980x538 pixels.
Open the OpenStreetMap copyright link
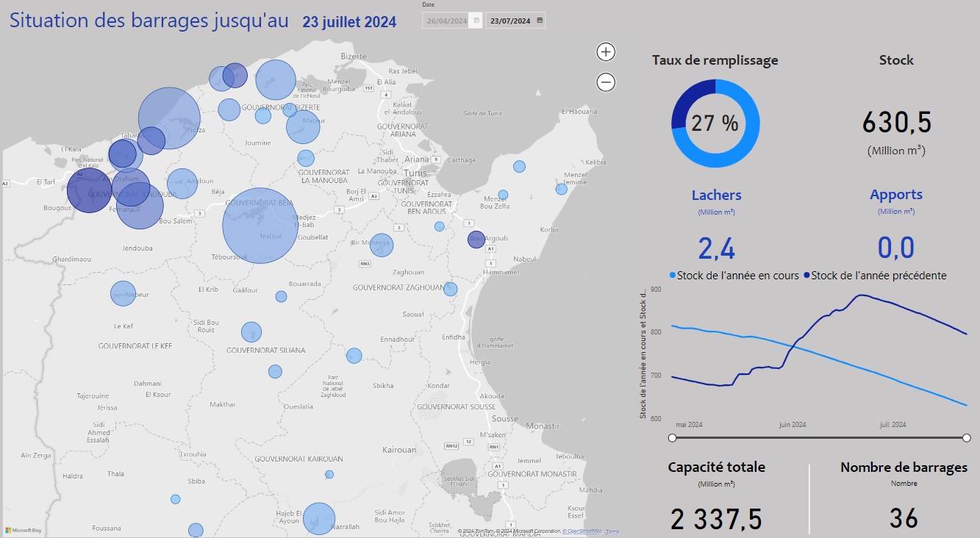(x=582, y=531)
